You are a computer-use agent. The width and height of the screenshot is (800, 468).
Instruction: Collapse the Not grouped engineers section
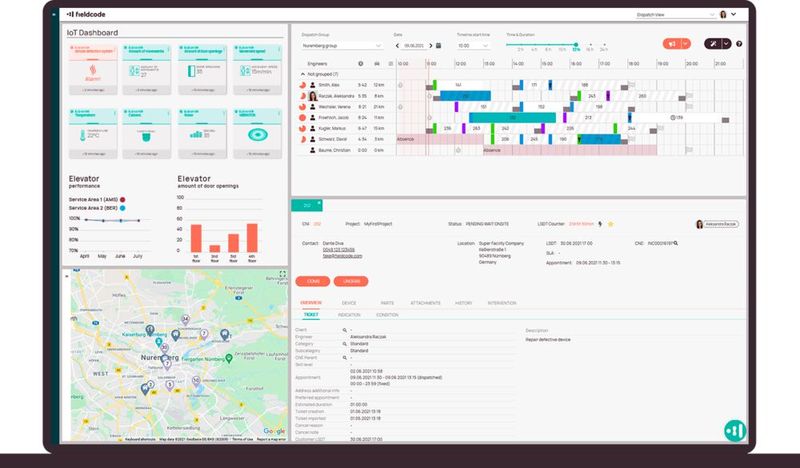[303, 75]
